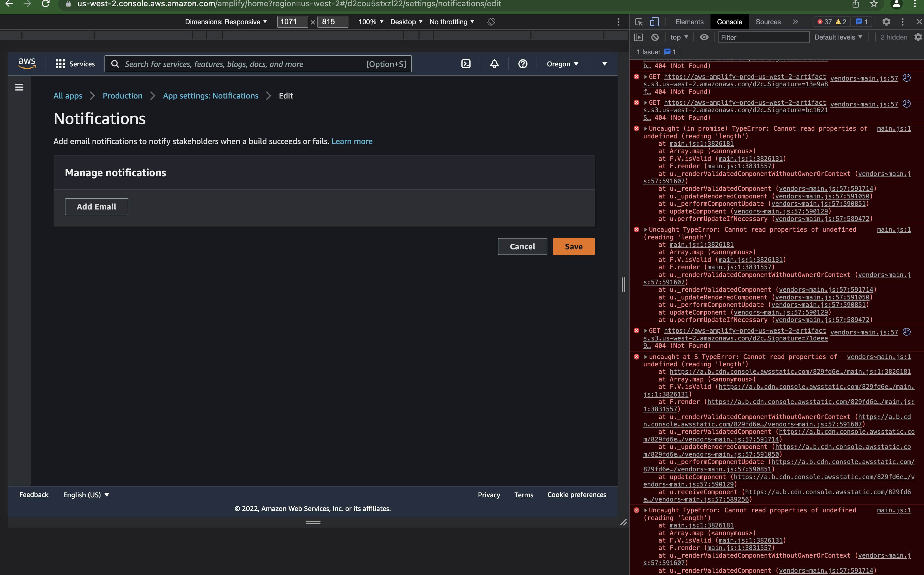Open the Learn more link
This screenshot has width=924, height=575.
coord(352,141)
